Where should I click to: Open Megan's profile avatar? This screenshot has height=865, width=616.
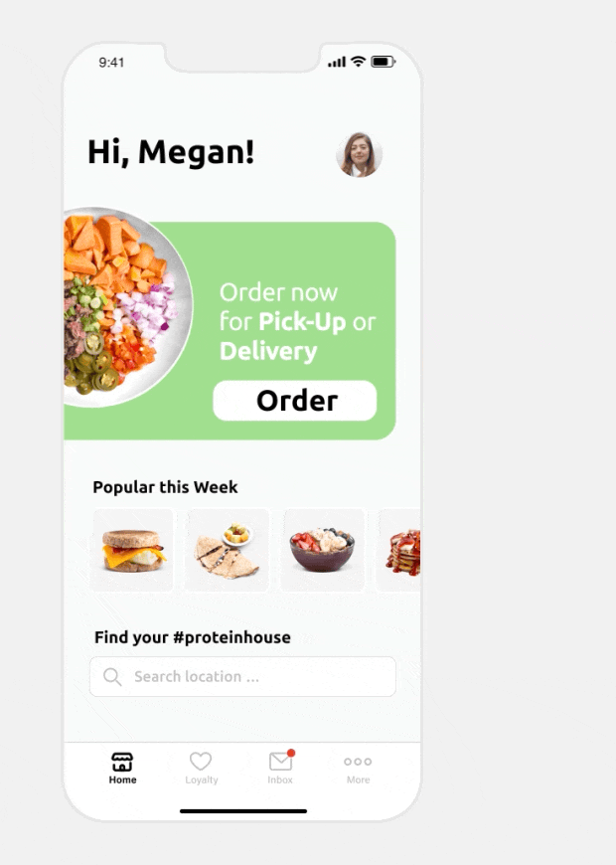(359, 154)
